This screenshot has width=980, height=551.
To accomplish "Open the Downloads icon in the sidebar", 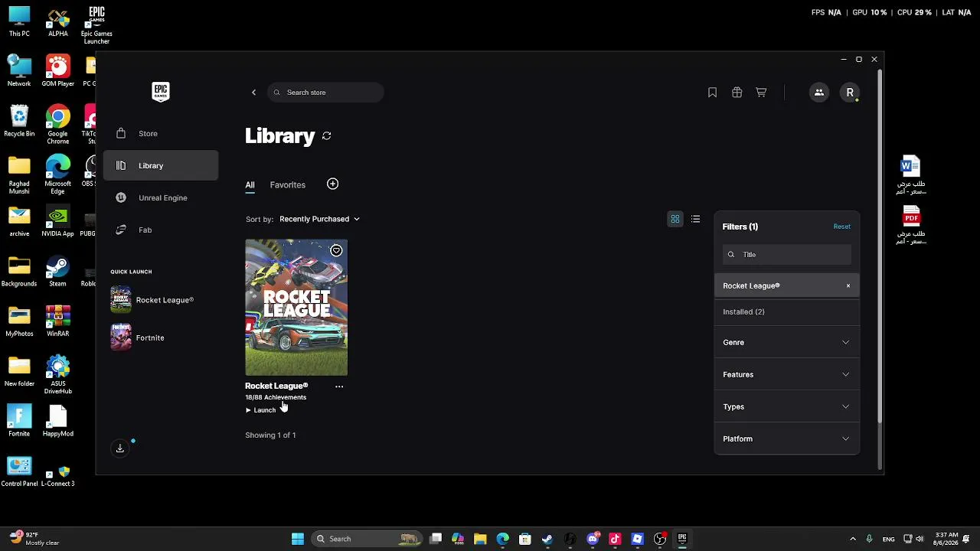I will tap(120, 448).
